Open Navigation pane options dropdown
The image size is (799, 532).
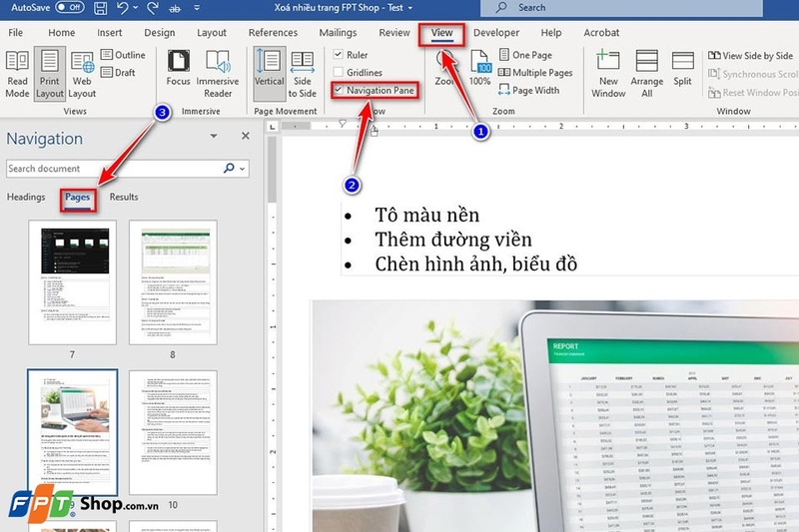(214, 136)
